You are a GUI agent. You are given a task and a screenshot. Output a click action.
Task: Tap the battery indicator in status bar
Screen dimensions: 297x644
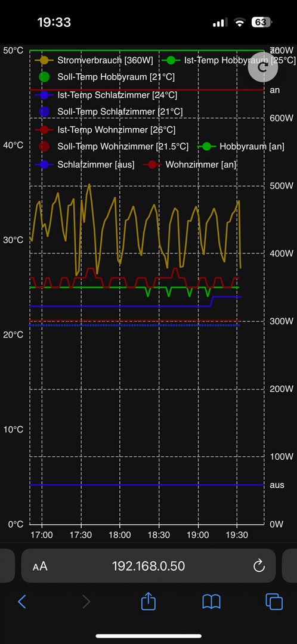262,22
